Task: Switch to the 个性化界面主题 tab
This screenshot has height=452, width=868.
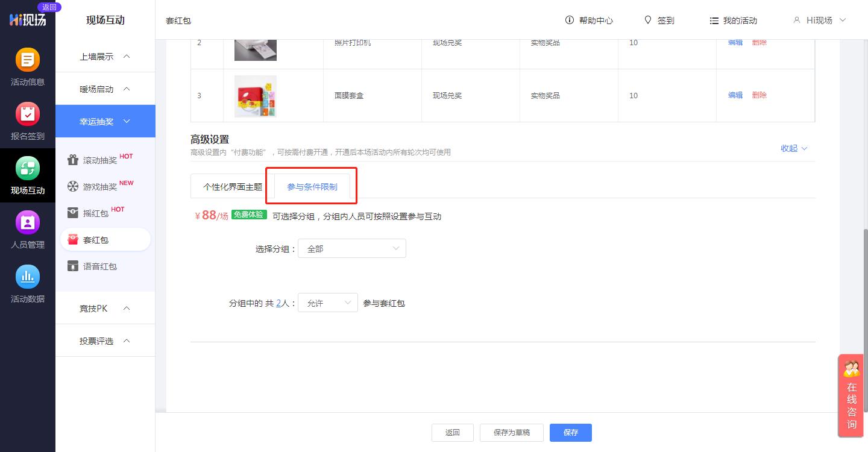Action: (x=232, y=187)
